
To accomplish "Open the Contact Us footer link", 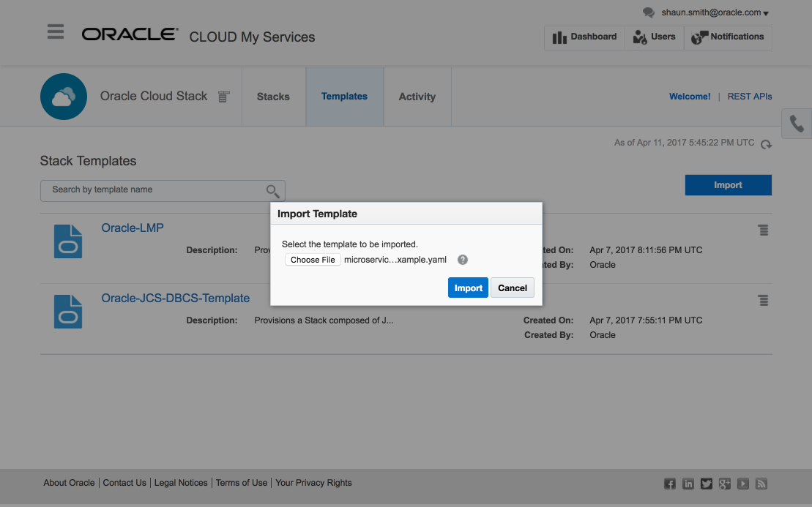I will tap(124, 483).
